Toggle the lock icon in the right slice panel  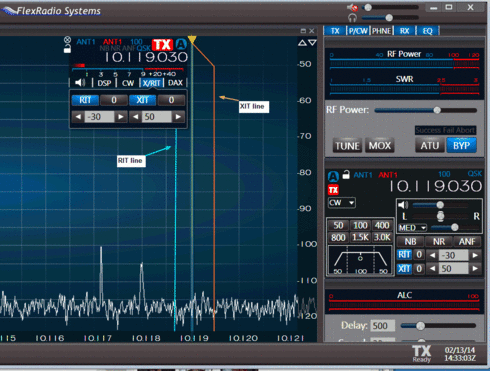[x=346, y=174]
